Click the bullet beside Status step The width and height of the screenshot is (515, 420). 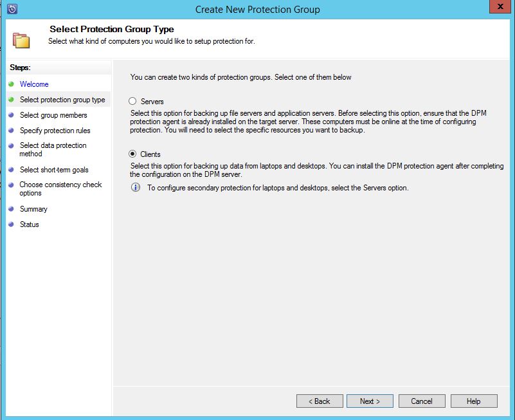[12, 224]
